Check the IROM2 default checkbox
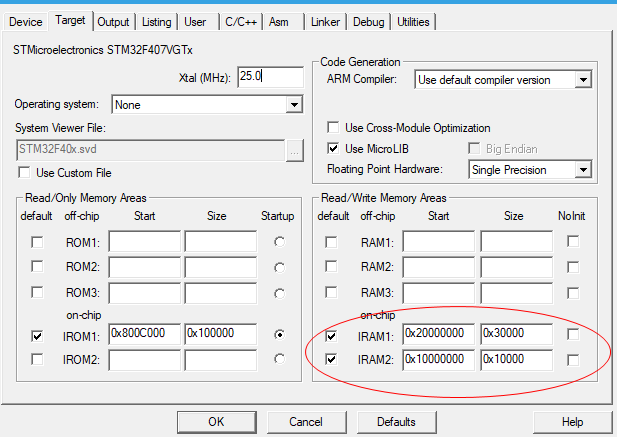 37,359
